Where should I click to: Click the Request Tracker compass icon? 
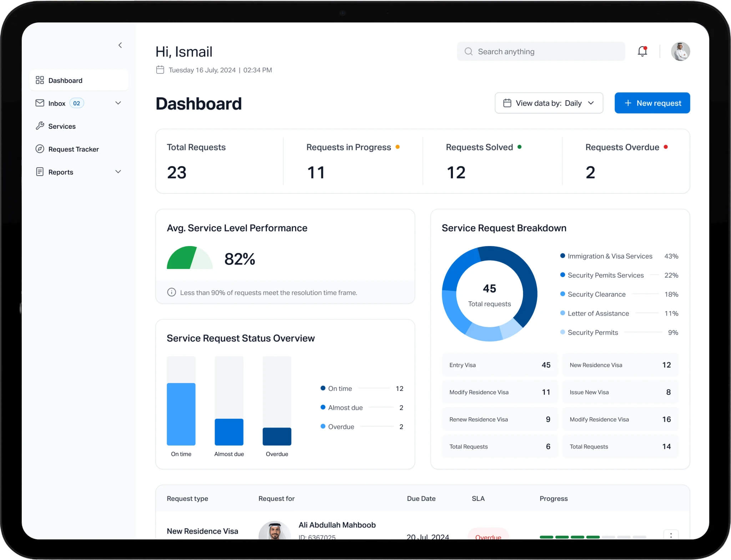point(40,149)
